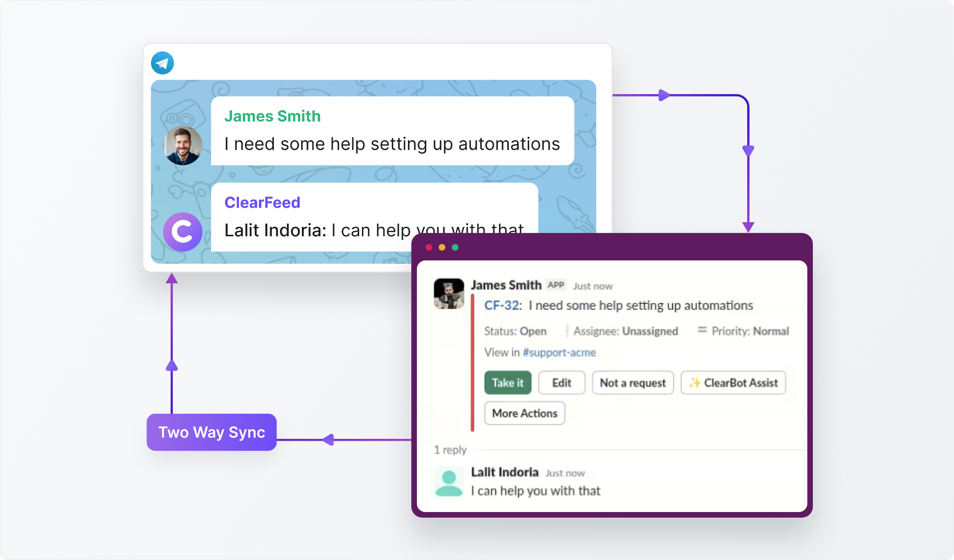
Task: Click the Two Way Sync label
Action: [211, 432]
